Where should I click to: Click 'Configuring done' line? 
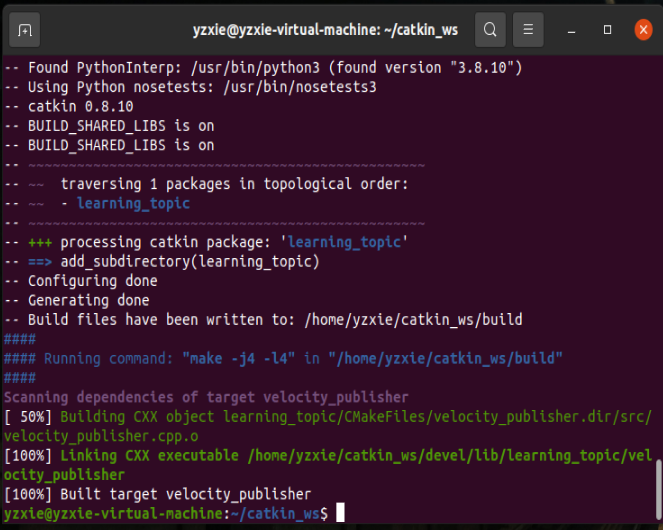tap(81, 281)
